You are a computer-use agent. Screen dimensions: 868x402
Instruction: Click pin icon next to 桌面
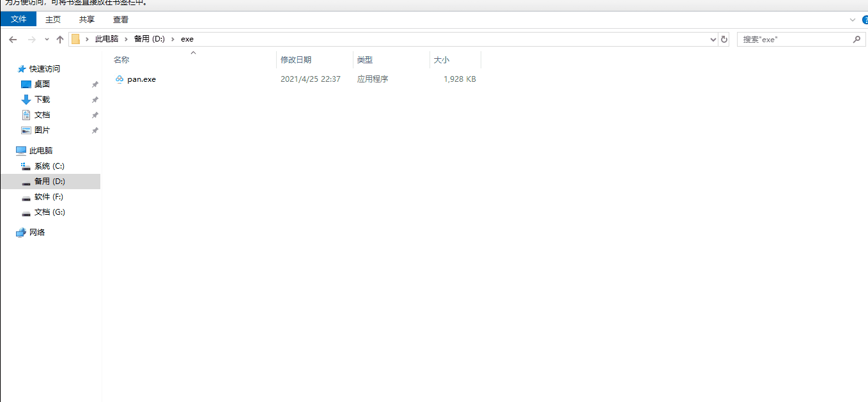[x=95, y=84]
